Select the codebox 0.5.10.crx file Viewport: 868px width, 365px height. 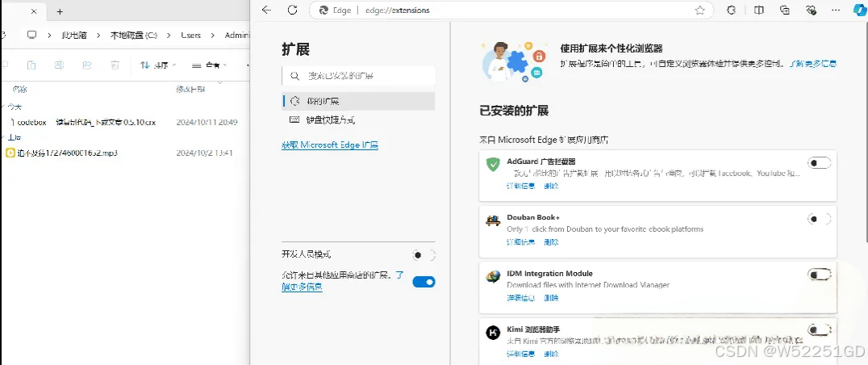(87, 122)
